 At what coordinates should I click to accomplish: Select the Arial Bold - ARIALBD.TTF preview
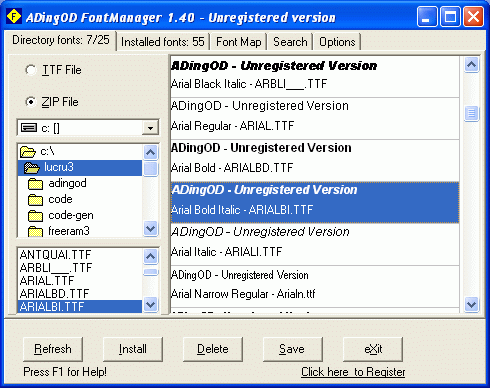point(315,161)
